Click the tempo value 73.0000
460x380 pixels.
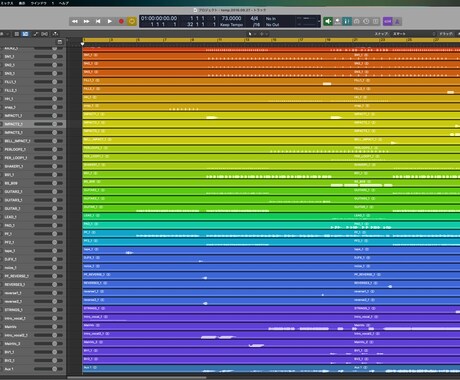coord(231,18)
